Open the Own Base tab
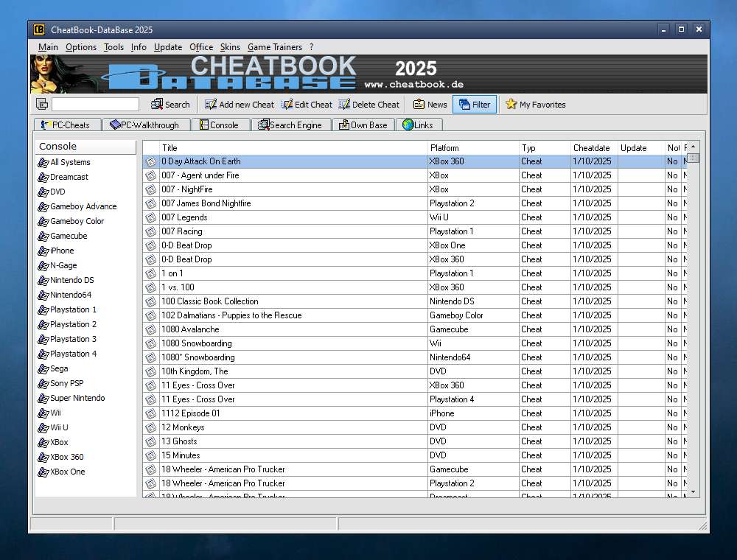Image resolution: width=737 pixels, height=560 pixels. tap(363, 125)
